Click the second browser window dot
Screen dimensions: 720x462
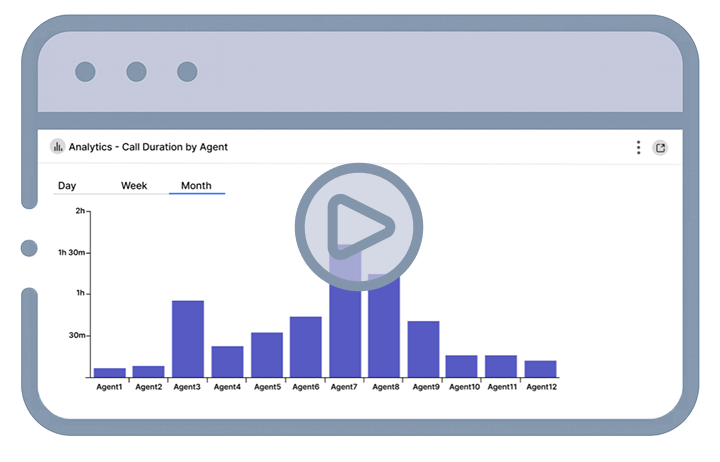(136, 72)
